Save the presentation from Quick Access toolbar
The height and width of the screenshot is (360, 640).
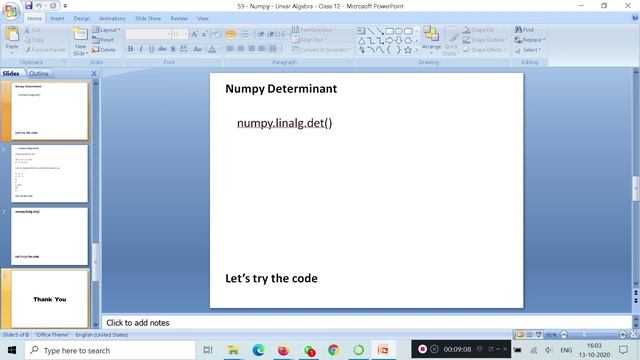coord(28,6)
